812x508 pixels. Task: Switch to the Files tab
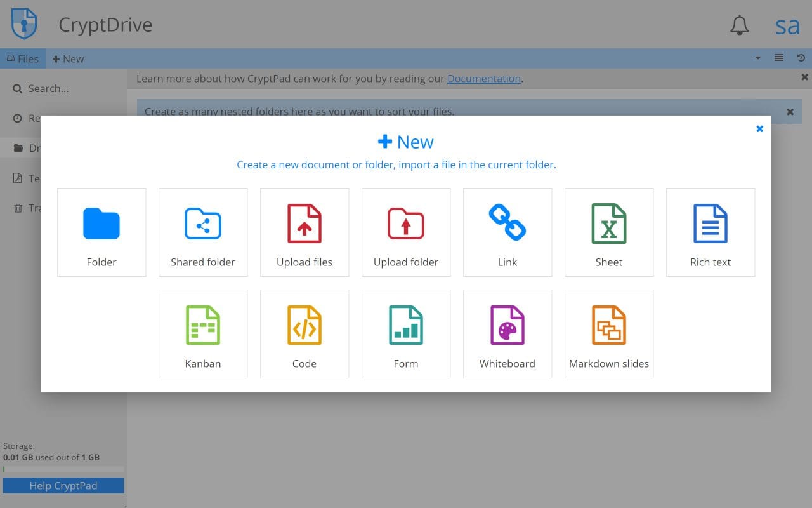(23, 58)
